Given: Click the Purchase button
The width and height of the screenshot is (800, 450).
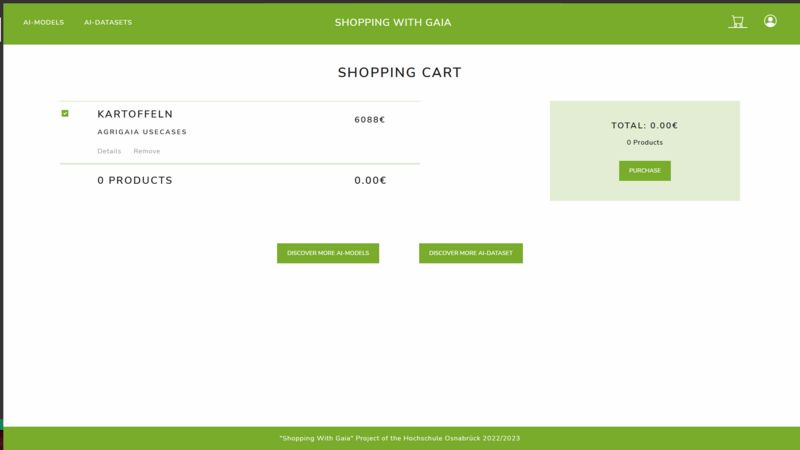Looking at the screenshot, I should click(x=644, y=171).
